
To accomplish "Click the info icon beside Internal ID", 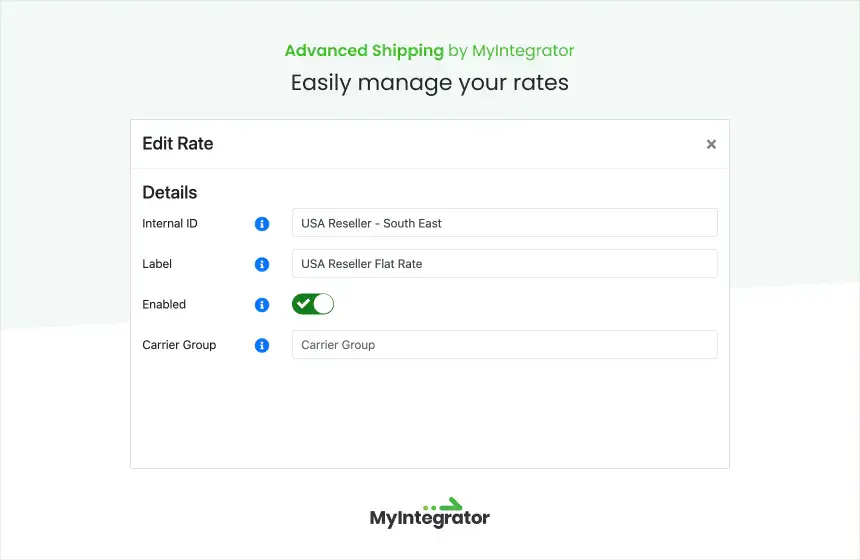I will point(262,224).
